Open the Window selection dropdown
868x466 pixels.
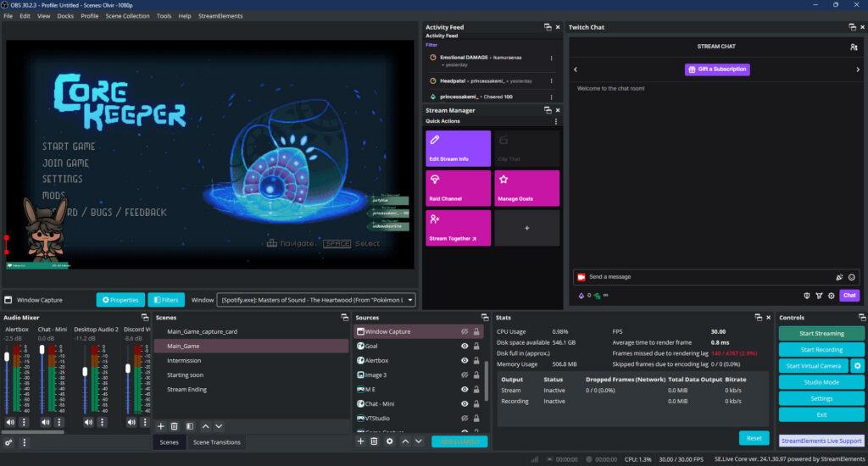pos(316,300)
